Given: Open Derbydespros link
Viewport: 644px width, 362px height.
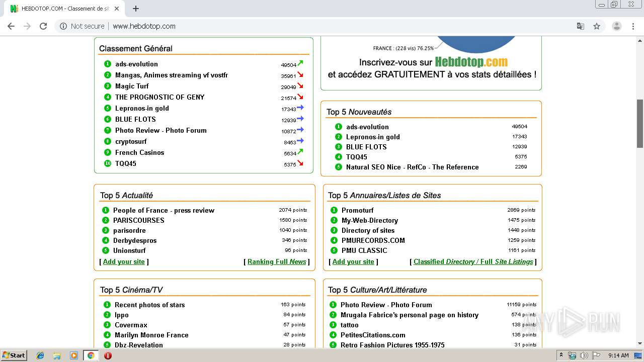Looking at the screenshot, I should click(135, 240).
